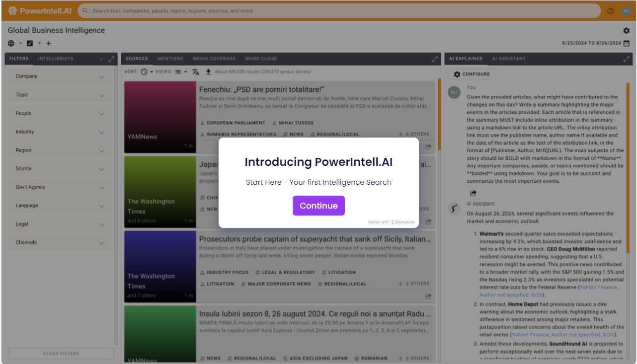This screenshot has height=364, width=637.
Task: Switch to the AI Assistant tab
Action: [509, 59]
